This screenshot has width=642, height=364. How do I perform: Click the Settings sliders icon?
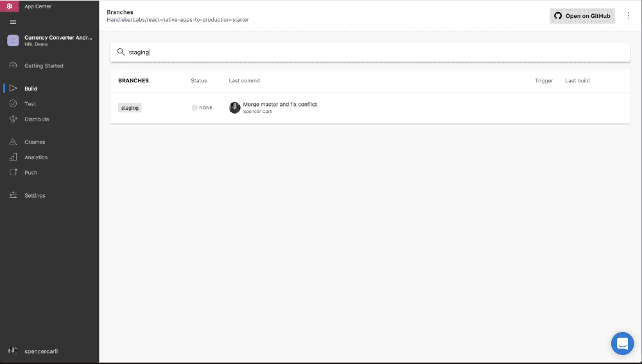[x=13, y=195]
